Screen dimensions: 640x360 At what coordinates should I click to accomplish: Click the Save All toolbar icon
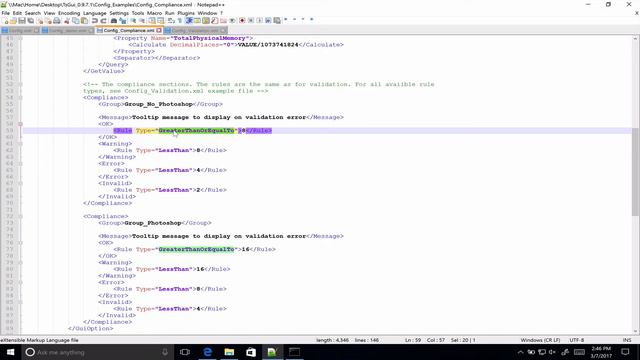click(x=31, y=20)
